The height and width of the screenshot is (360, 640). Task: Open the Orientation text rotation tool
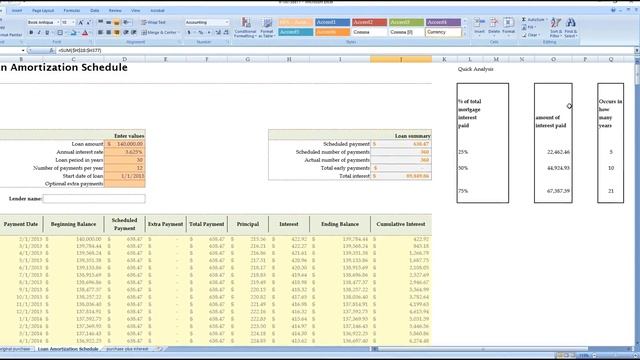point(127,22)
